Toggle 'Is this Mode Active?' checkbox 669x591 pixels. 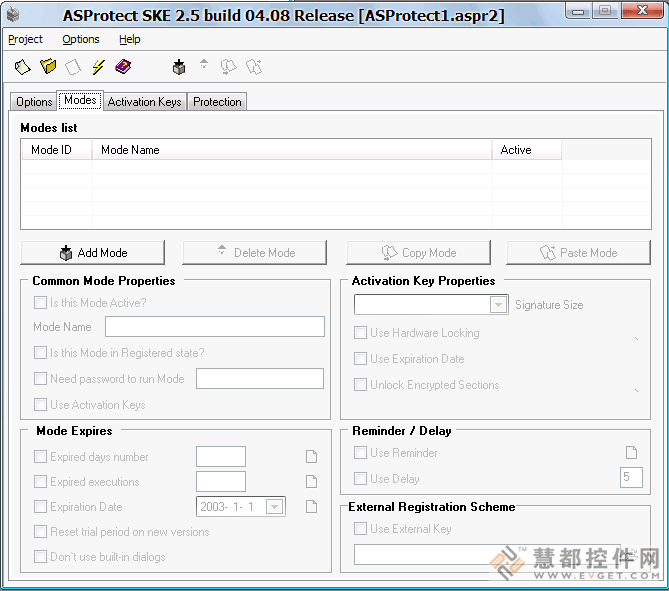(40, 303)
